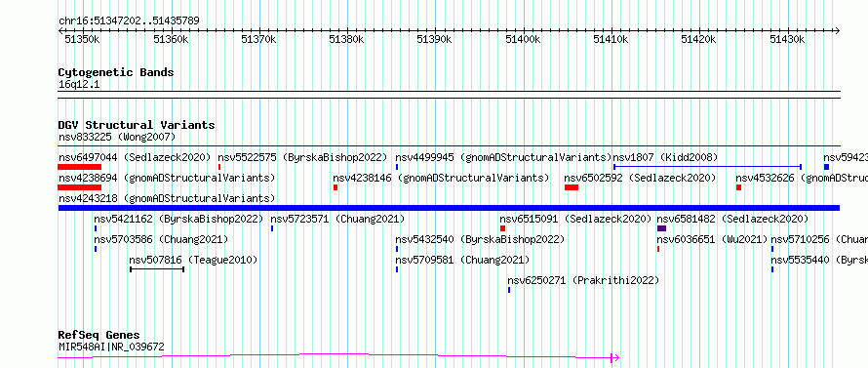Select the 16q12.1 band label
Image resolution: width=868 pixels, height=368 pixels.
coord(79,84)
